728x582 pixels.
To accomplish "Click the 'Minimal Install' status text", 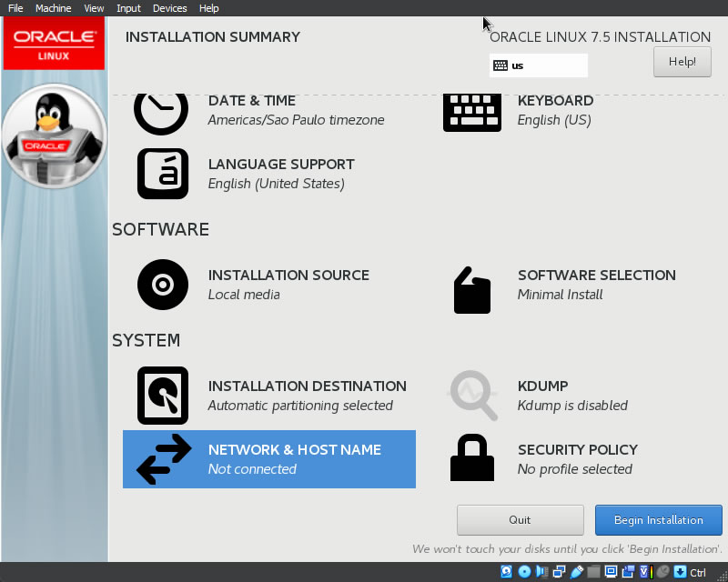I will pyautogui.click(x=560, y=295).
